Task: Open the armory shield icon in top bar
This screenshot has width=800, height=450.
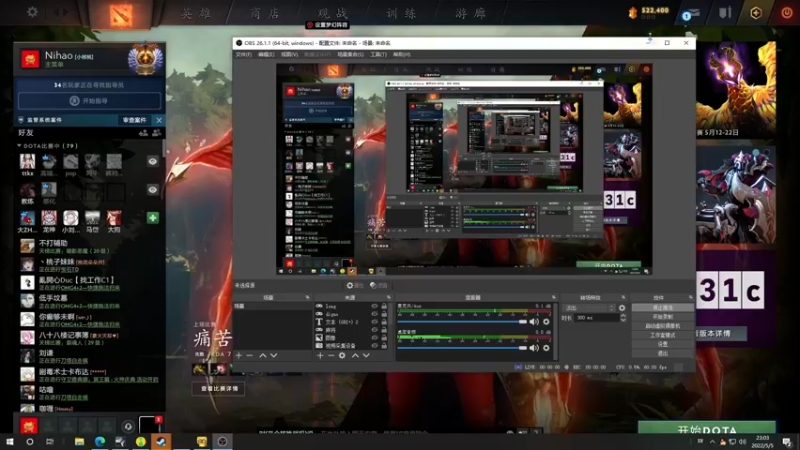Action: [x=725, y=12]
